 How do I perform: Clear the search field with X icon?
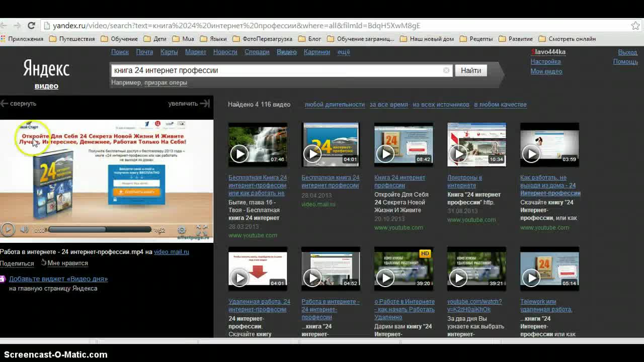click(446, 70)
